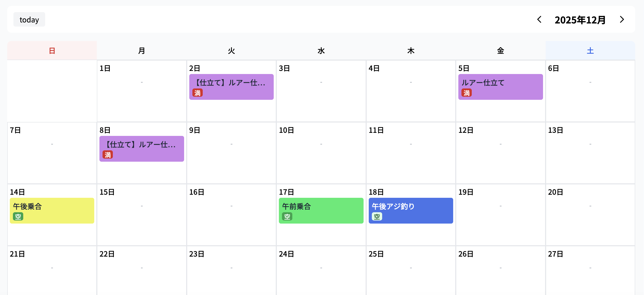The width and height of the screenshot is (644, 295).
Task: Open the 【仕立て】 event on December 8
Action: click(x=142, y=145)
